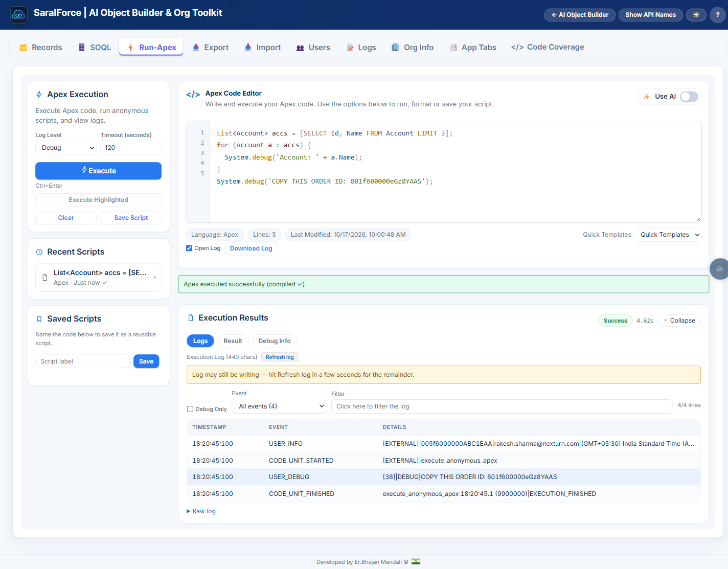Uncheck the Open Log checkbox

click(x=189, y=248)
